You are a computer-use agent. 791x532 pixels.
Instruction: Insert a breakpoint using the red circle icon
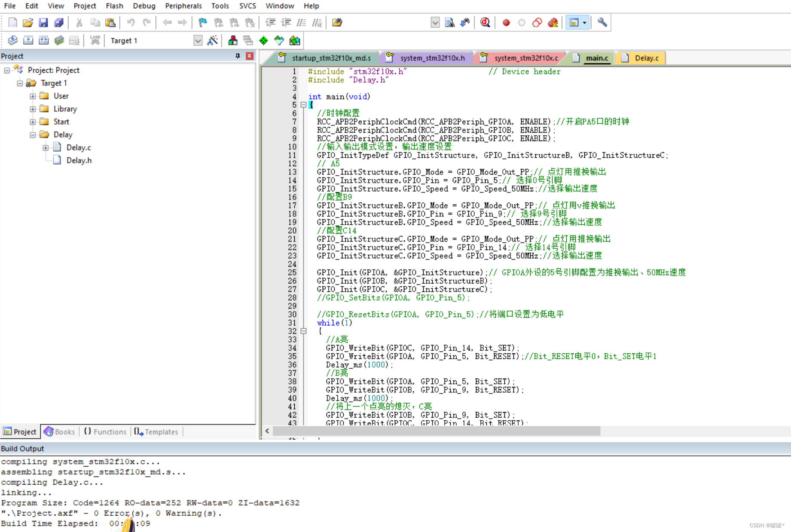point(506,22)
